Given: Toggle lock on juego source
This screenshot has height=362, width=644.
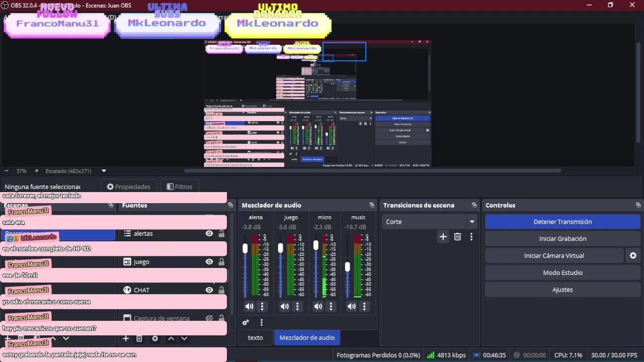Looking at the screenshot, I should [221, 261].
